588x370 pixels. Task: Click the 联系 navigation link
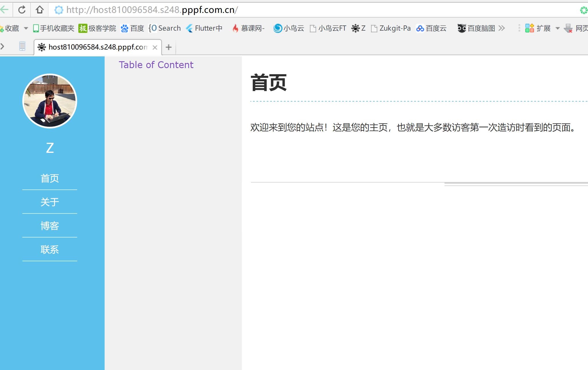click(x=50, y=250)
